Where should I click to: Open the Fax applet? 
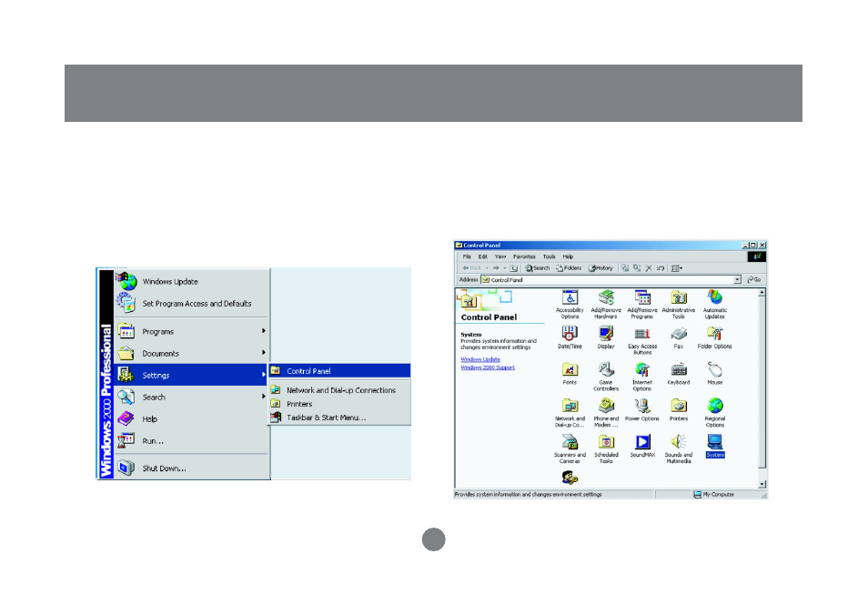coord(679,337)
